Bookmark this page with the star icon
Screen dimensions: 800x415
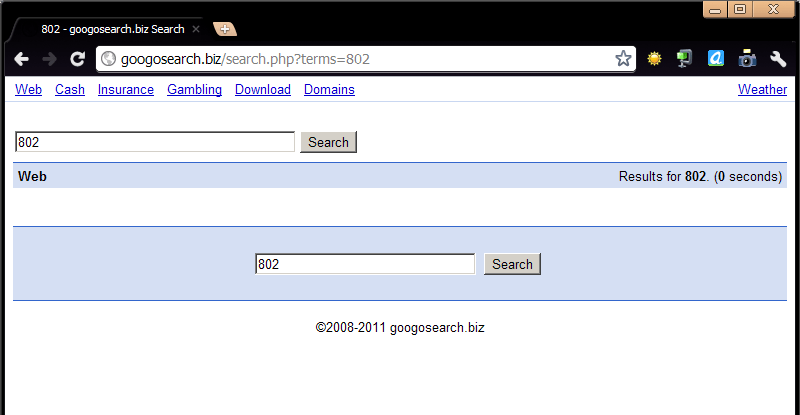click(x=623, y=59)
